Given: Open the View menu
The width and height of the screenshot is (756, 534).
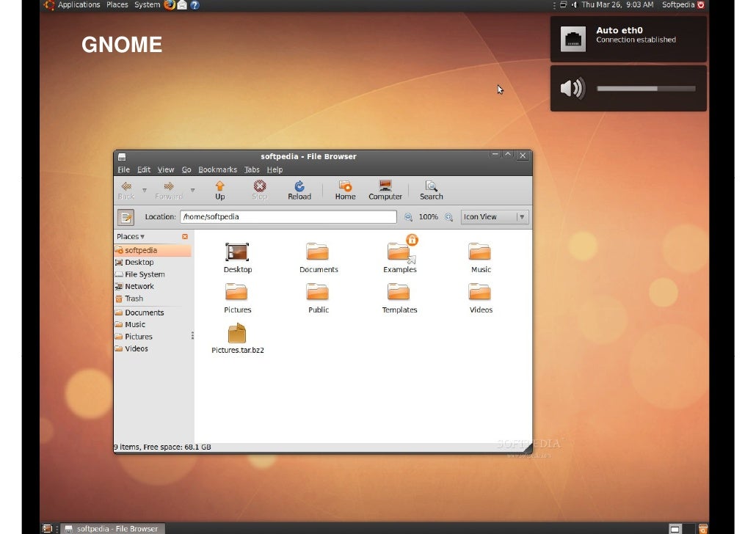Looking at the screenshot, I should point(166,169).
